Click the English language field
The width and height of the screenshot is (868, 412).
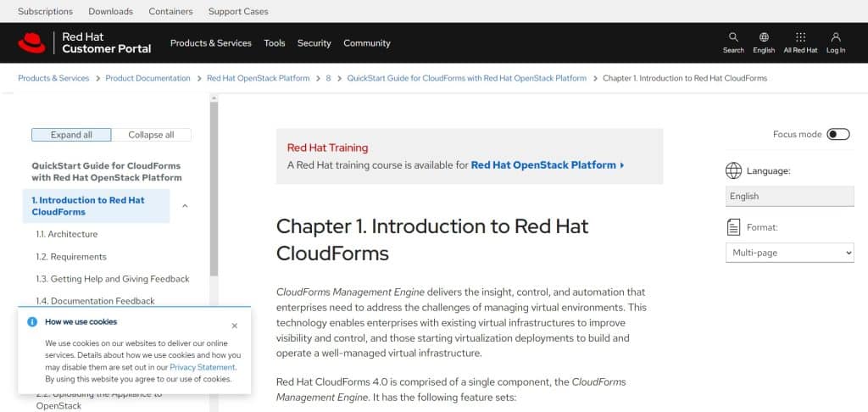tap(790, 196)
